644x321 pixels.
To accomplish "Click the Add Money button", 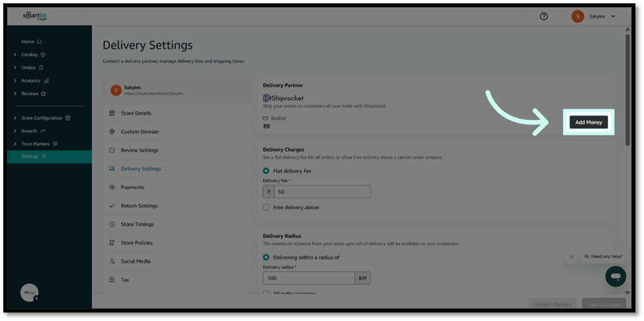I will 588,123.
